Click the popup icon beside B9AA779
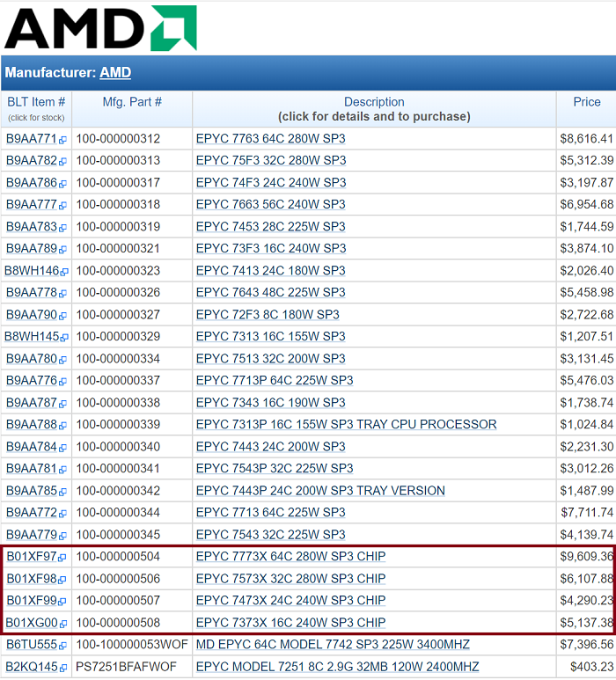 coord(62,535)
